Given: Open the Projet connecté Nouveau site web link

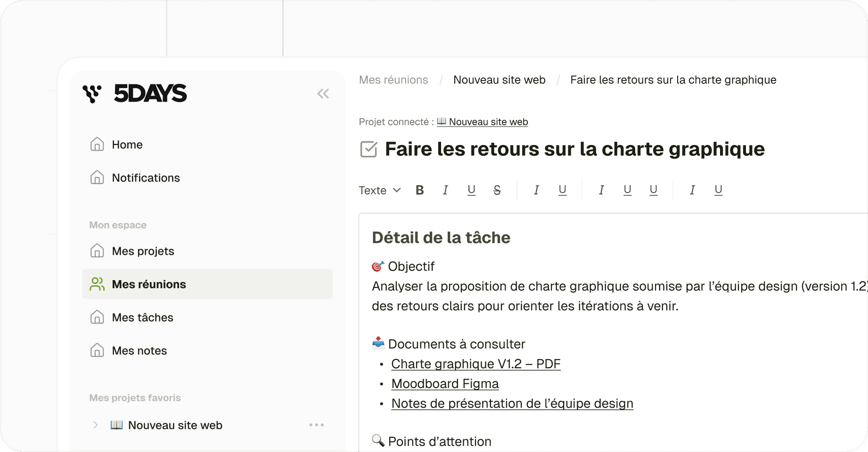Looking at the screenshot, I should click(483, 122).
